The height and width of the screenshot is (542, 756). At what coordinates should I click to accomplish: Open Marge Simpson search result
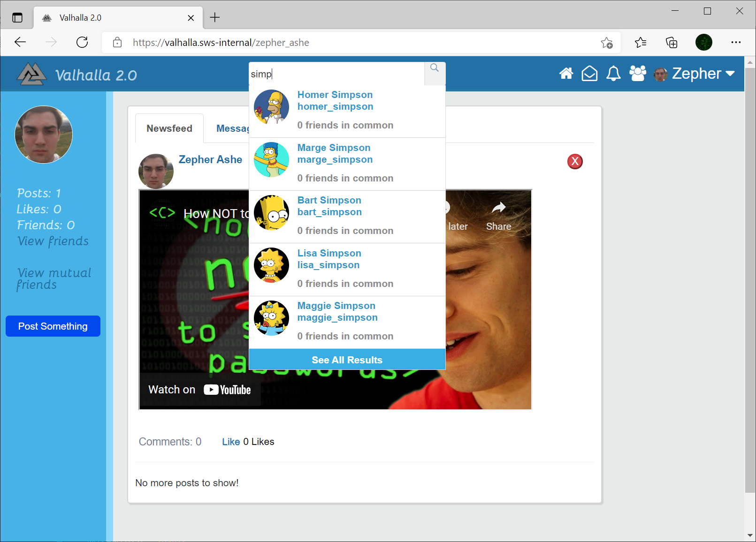pos(347,164)
